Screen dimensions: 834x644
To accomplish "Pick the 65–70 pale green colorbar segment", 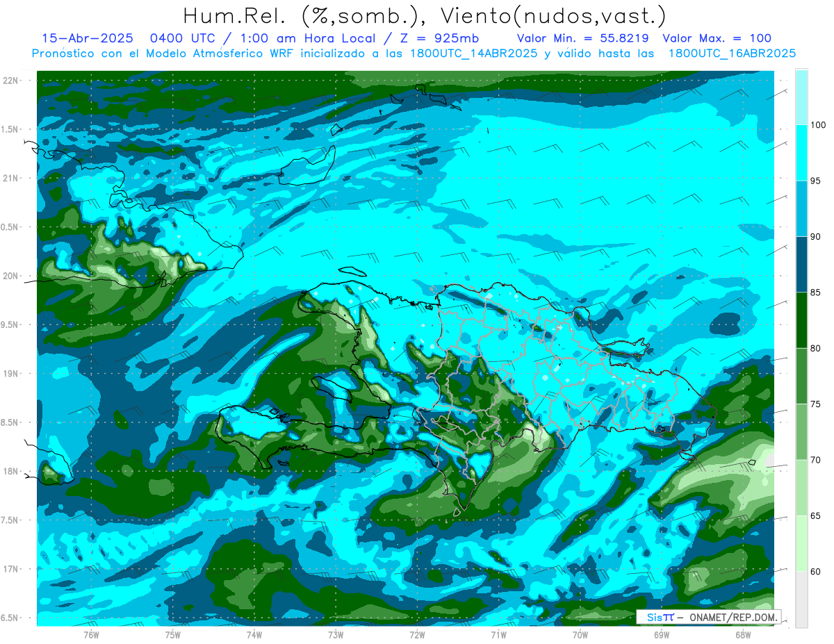I will [x=801, y=488].
